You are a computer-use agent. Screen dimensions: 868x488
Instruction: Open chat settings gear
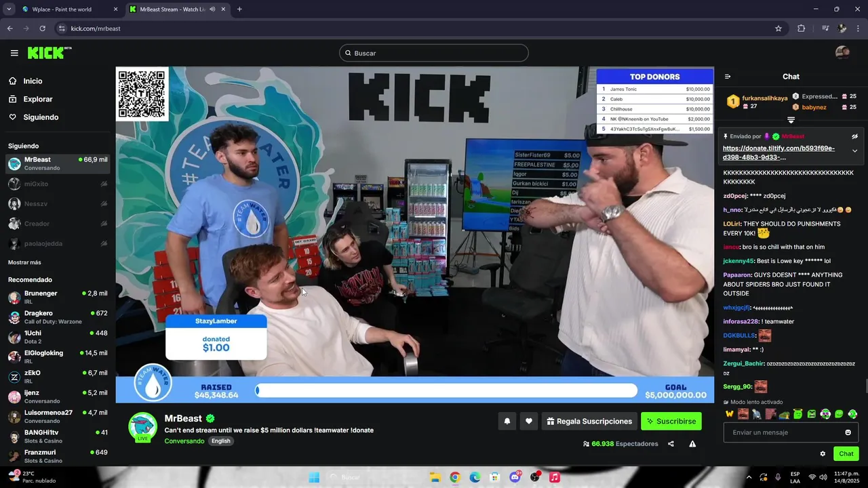pyautogui.click(x=823, y=453)
